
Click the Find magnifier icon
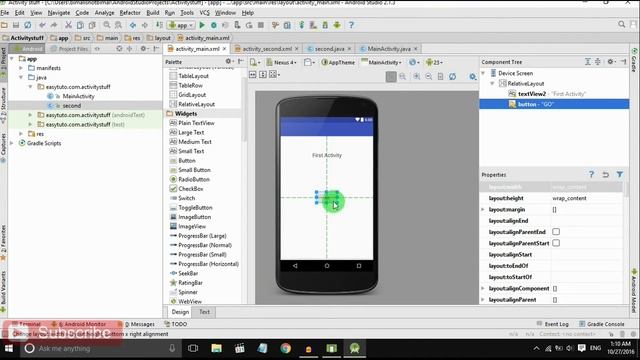[x=107, y=25]
